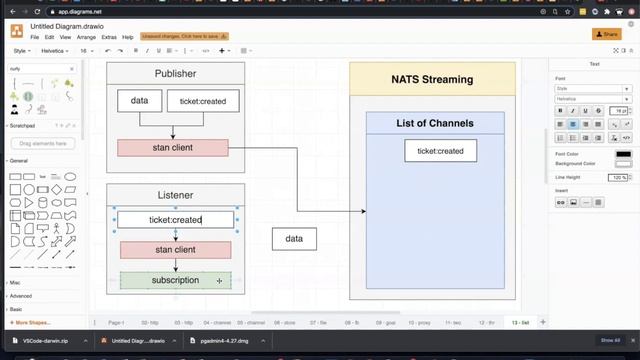Insert horizontal rule in Text panel
This screenshot has height=360, width=640.
[586, 202]
